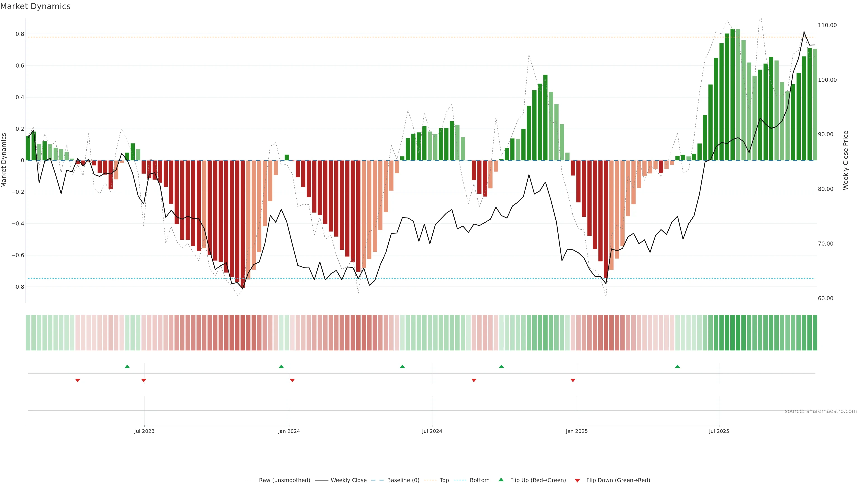Viewport: 868px width, 488px height.
Task: Click the rightmost dark green heatmap strip cell
Action: pyautogui.click(x=815, y=333)
